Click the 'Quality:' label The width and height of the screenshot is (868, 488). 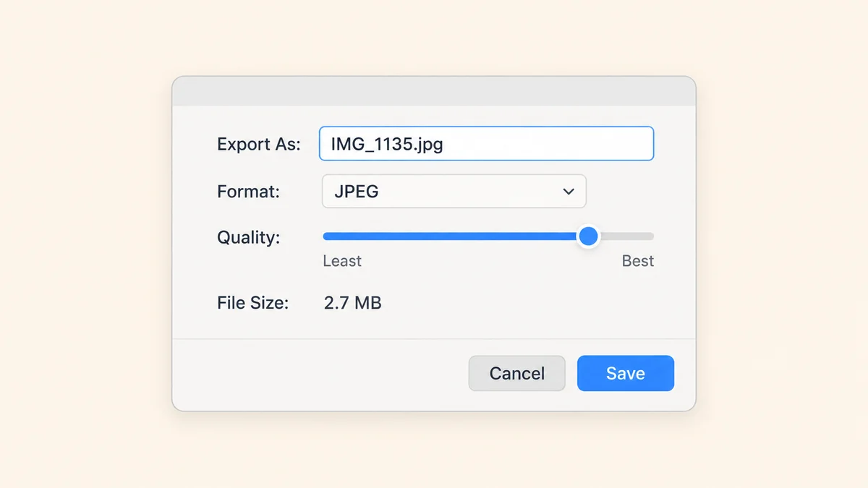click(x=248, y=237)
